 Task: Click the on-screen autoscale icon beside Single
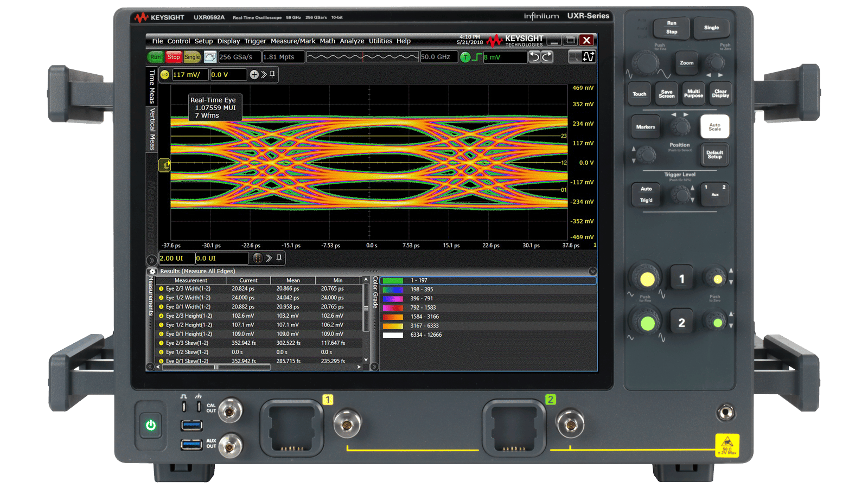[x=210, y=57]
